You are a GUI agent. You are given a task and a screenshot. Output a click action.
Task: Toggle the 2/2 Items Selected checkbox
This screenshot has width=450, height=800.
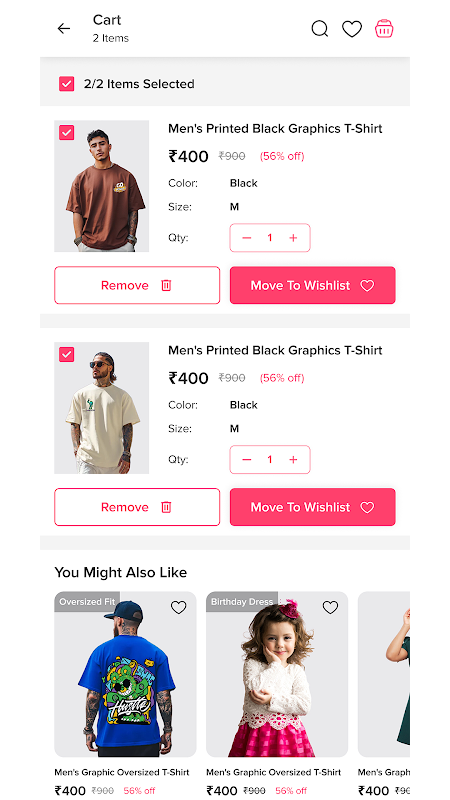click(x=66, y=84)
